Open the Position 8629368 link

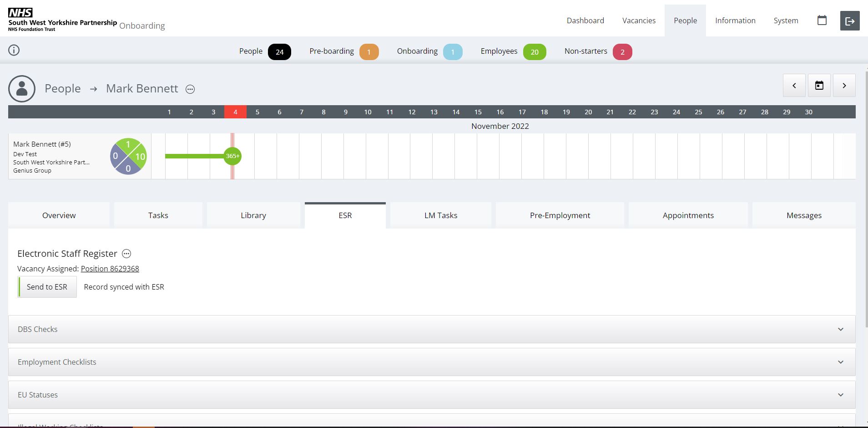(x=110, y=269)
